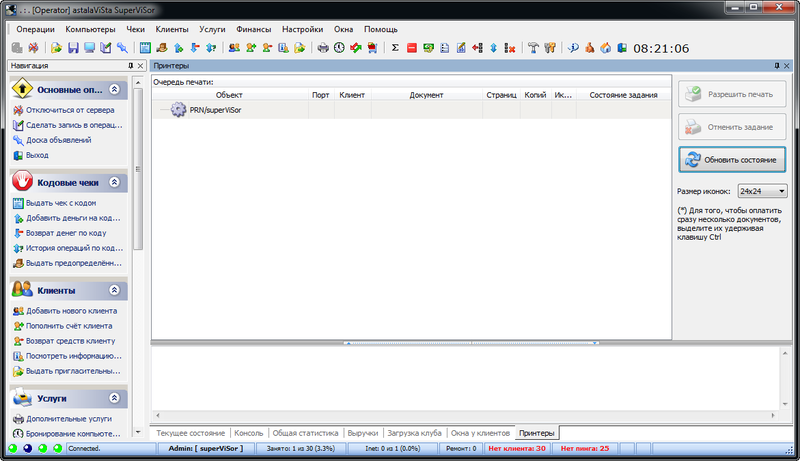Close the Принтеры panel

(x=787, y=66)
